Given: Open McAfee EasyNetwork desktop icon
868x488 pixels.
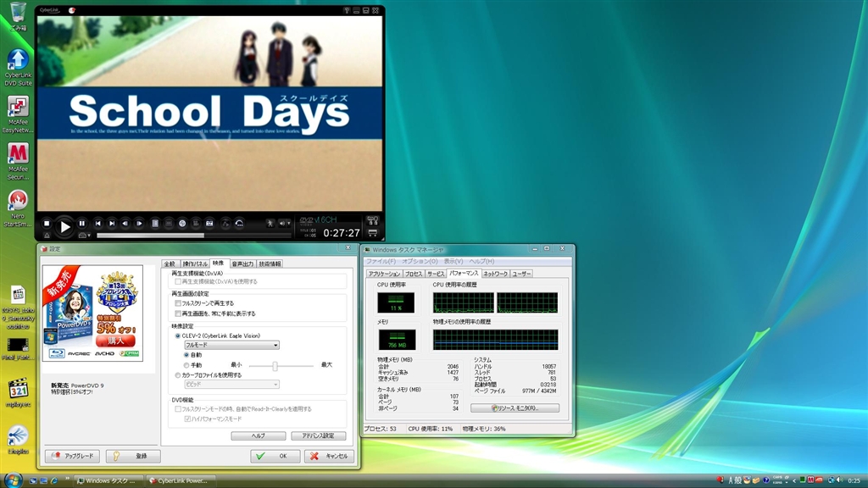Looking at the screenshot, I should [x=19, y=115].
